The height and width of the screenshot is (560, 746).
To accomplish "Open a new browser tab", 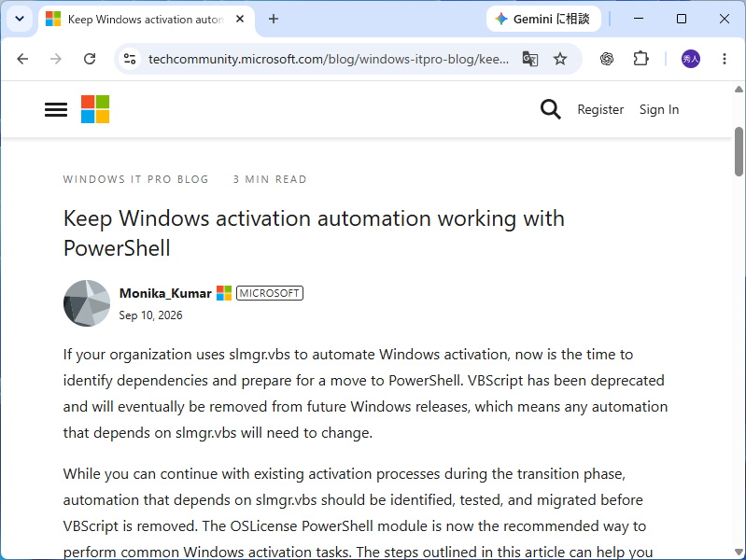I will pos(273,19).
